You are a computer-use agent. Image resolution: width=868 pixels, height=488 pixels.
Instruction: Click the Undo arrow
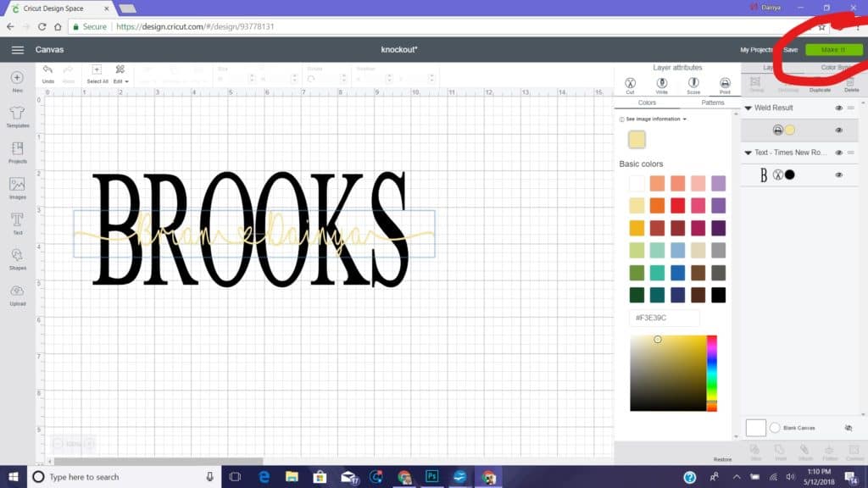click(x=48, y=69)
